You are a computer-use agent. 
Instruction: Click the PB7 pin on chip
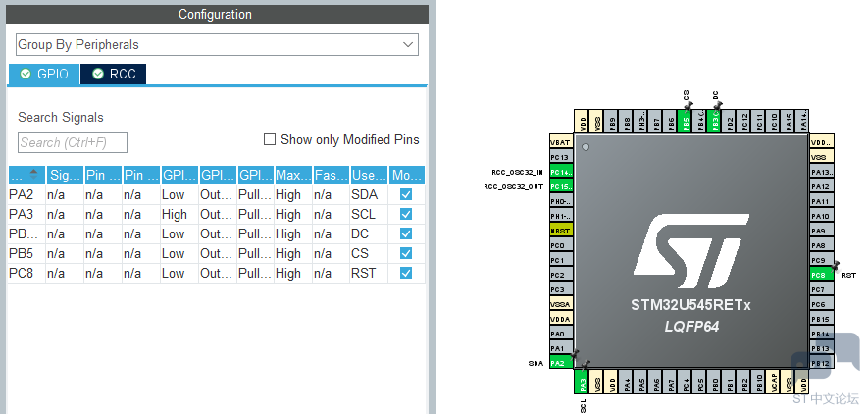coord(655,121)
